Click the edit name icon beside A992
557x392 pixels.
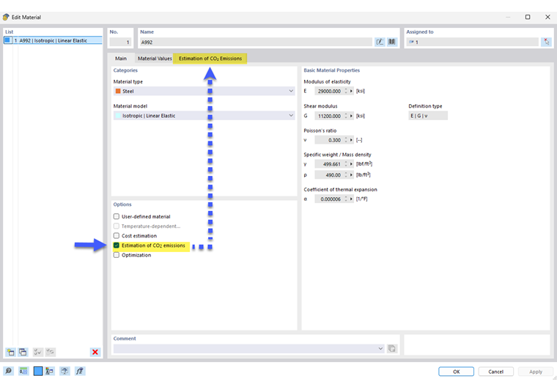tap(380, 42)
